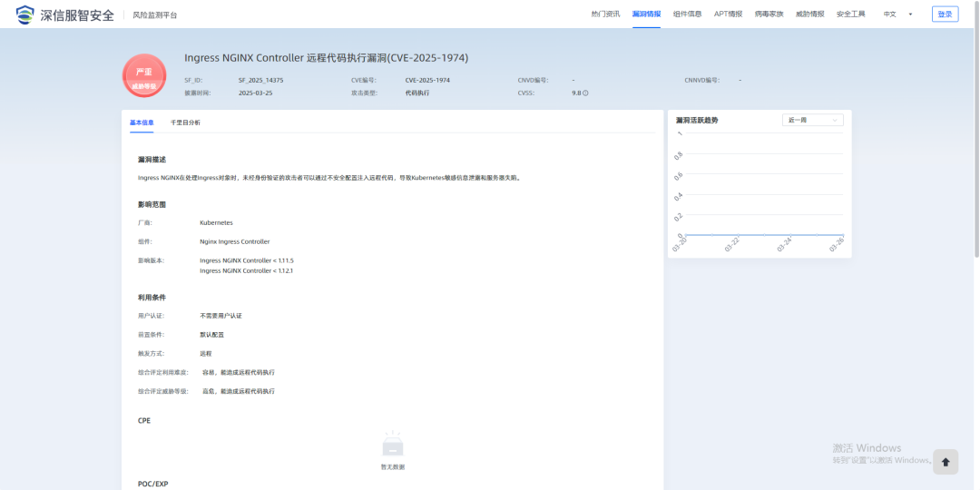
Task: Click the 登录 login button
Action: (945, 15)
